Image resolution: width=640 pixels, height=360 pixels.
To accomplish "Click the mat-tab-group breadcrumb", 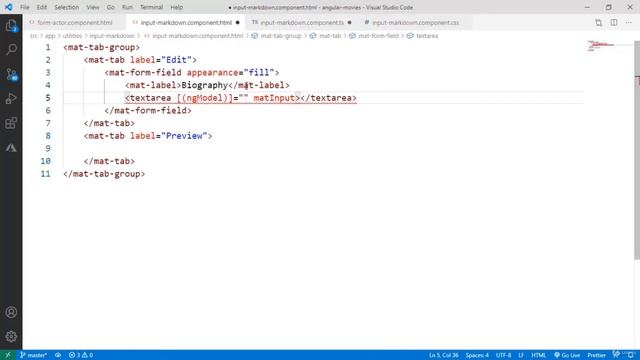I will [x=280, y=36].
